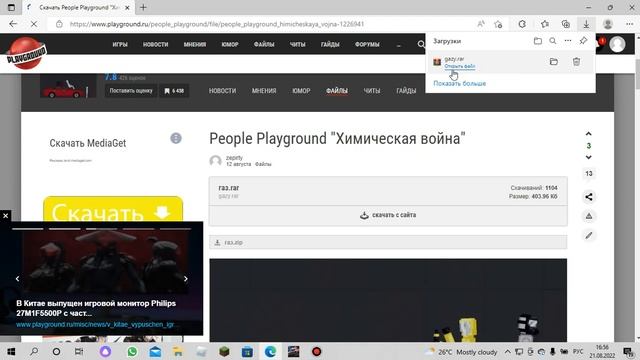Click the yellow Скачать button
Screen dimensions: 640x360
(x=113, y=209)
